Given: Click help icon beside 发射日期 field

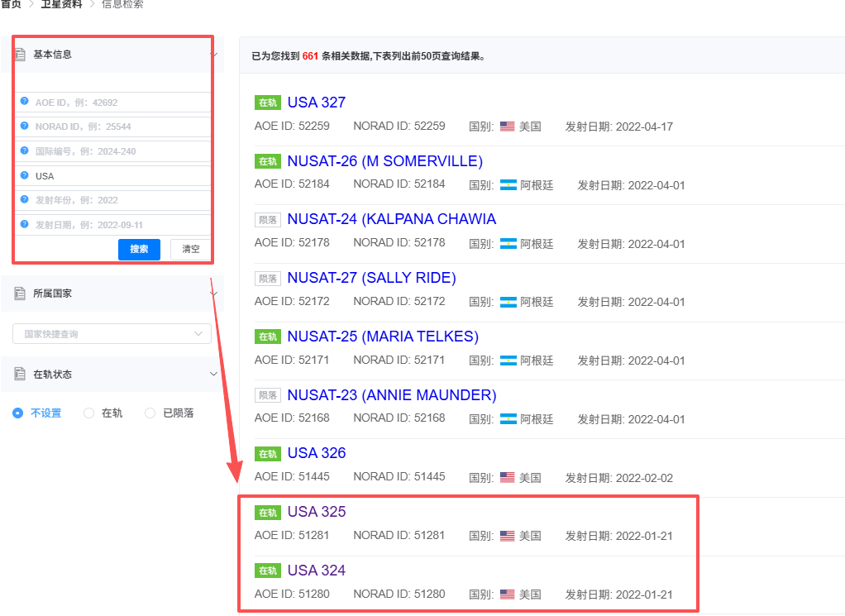Looking at the screenshot, I should (25, 224).
